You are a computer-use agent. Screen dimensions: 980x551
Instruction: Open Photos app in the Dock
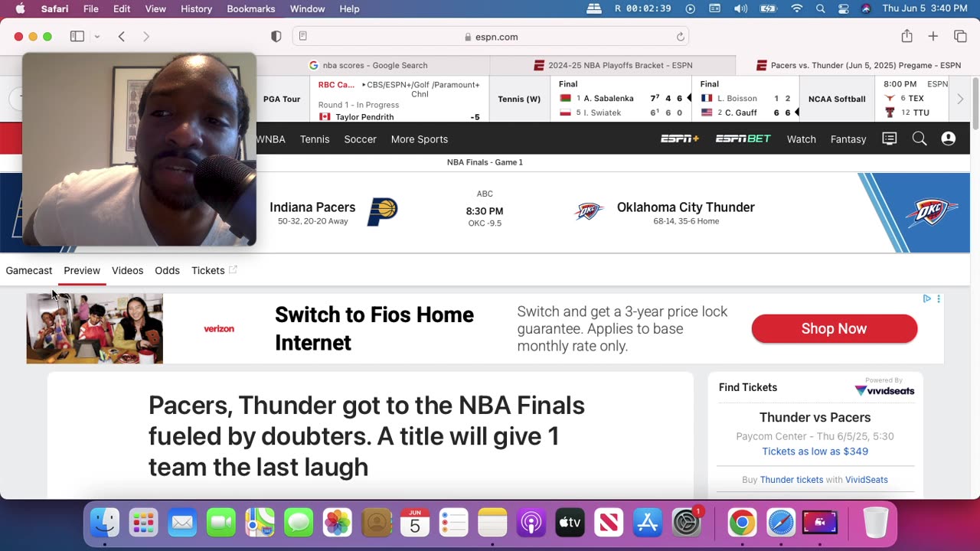point(337,523)
